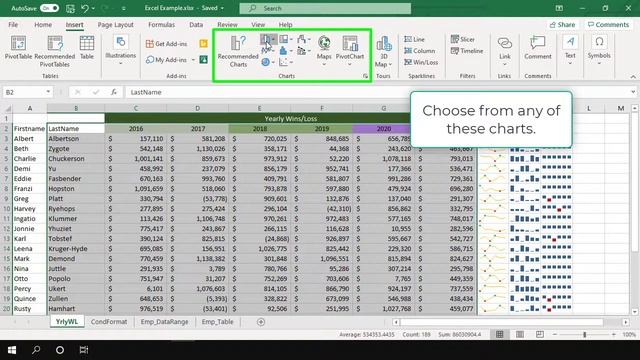Collapse the ribbon with the chevron
The image size is (640, 360).
(633, 76)
